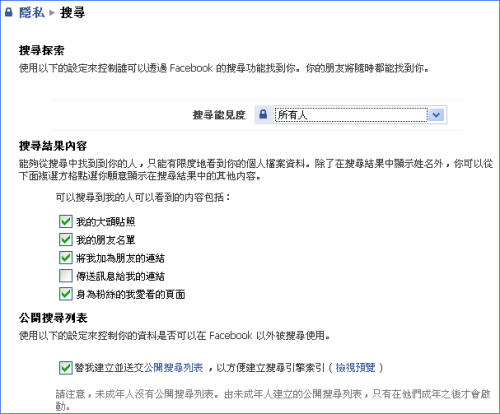Enable 傳送訊息給我的連結 checkbox
Screen dimensions: 500x414
(66, 276)
